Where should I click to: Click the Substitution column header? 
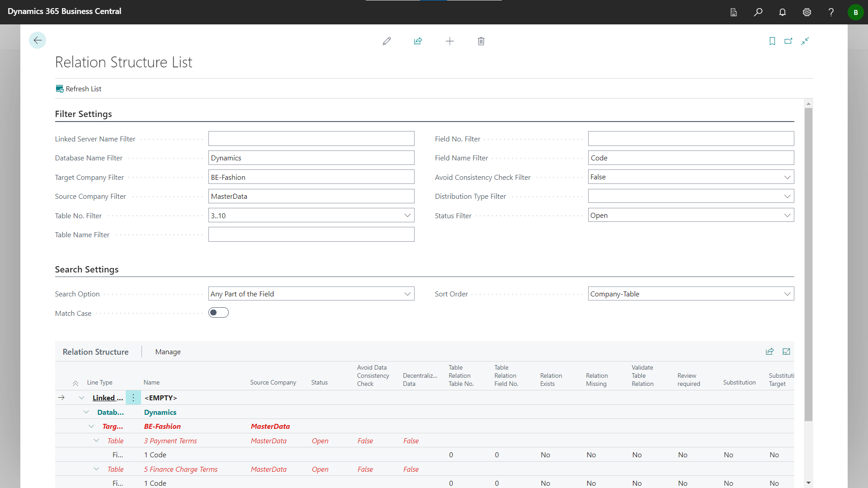739,382
